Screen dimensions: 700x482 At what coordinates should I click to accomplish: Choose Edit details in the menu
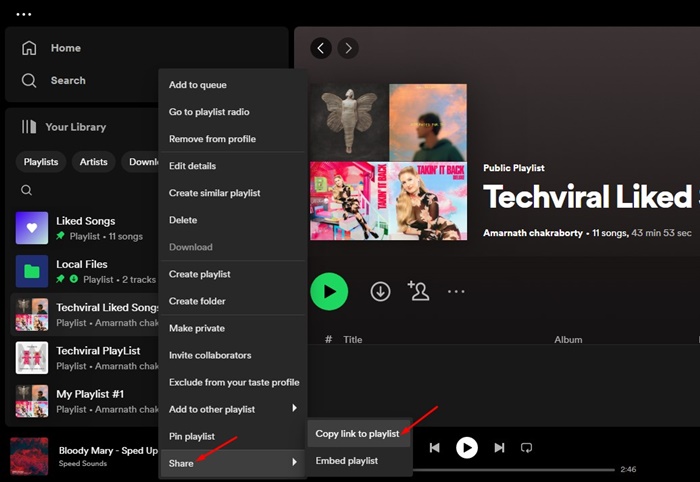click(x=233, y=166)
